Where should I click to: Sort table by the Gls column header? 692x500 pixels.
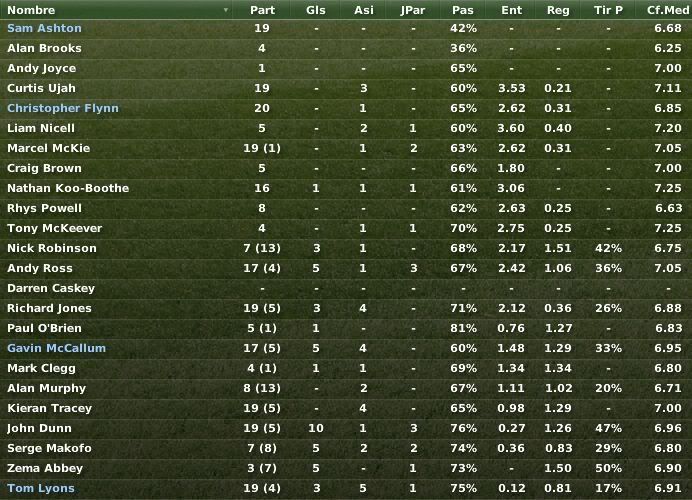[316, 10]
